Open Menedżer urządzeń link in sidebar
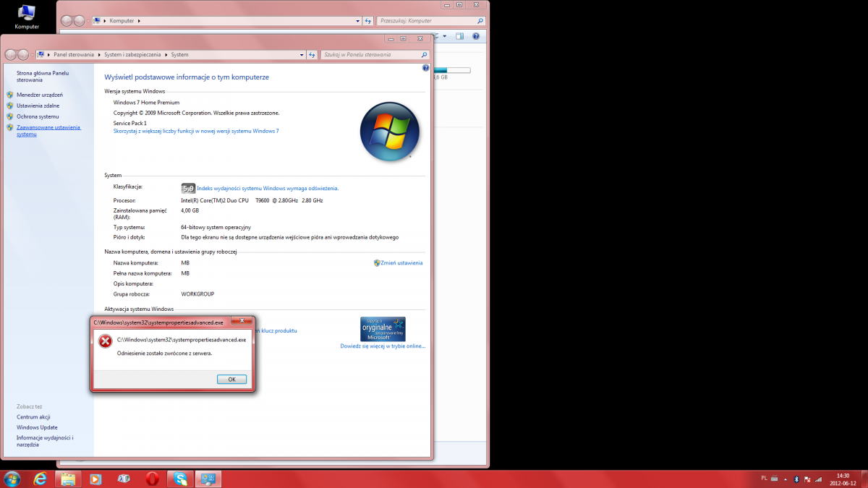Screen dimensions: 868x488 coord(40,95)
